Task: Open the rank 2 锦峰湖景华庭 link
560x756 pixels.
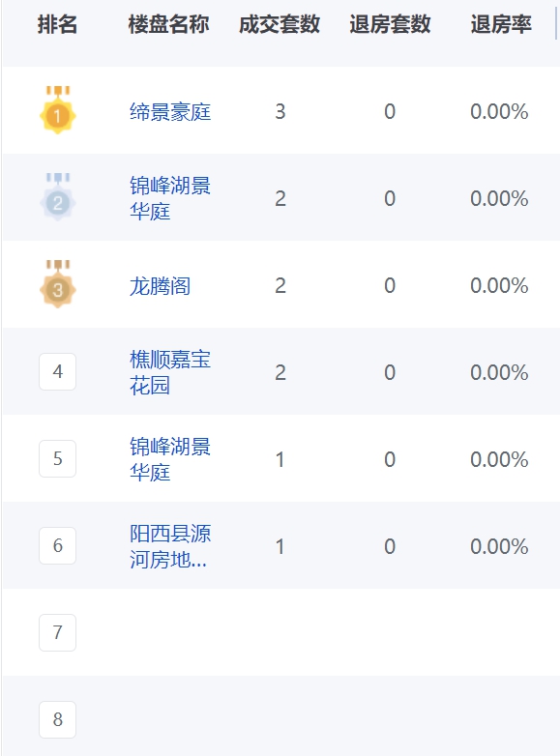Action: (x=170, y=198)
